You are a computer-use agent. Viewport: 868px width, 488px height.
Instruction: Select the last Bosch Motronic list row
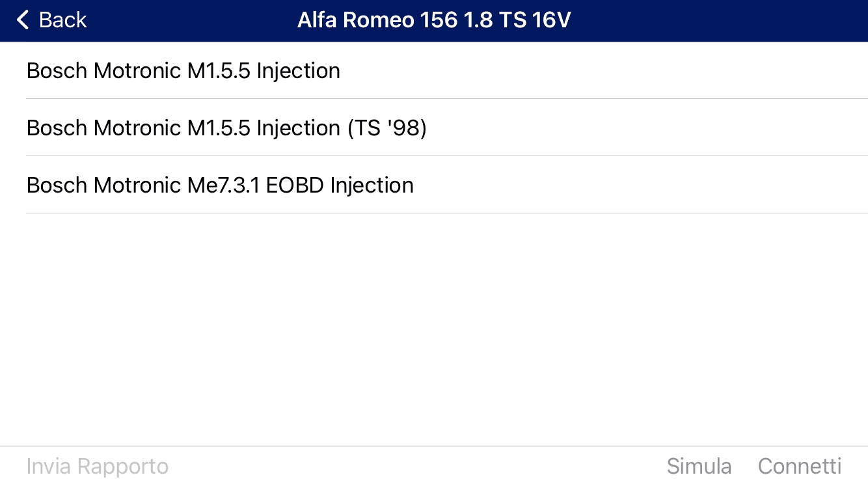(x=220, y=185)
